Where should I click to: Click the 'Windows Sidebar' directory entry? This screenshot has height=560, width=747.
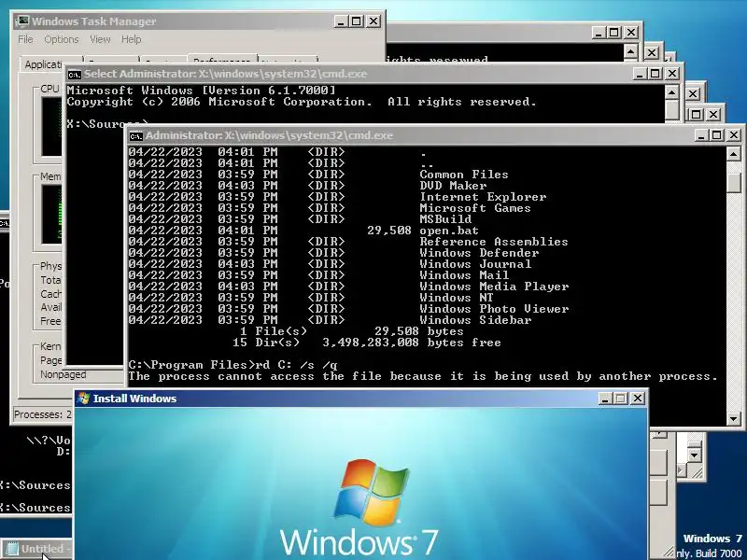475,320
